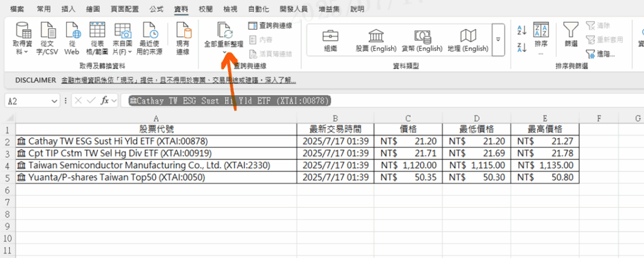Click the 從 Web import icon
The image size is (644, 258).
click(x=72, y=38)
